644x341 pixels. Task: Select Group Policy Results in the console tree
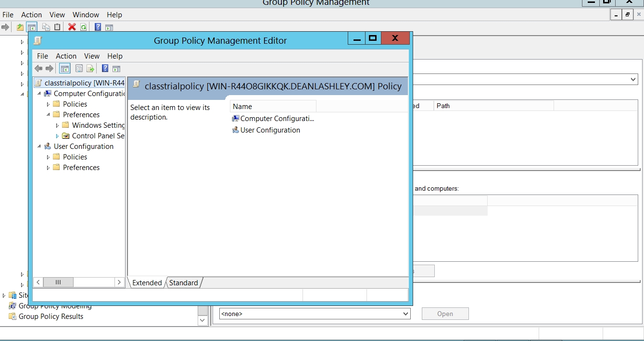pos(51,316)
